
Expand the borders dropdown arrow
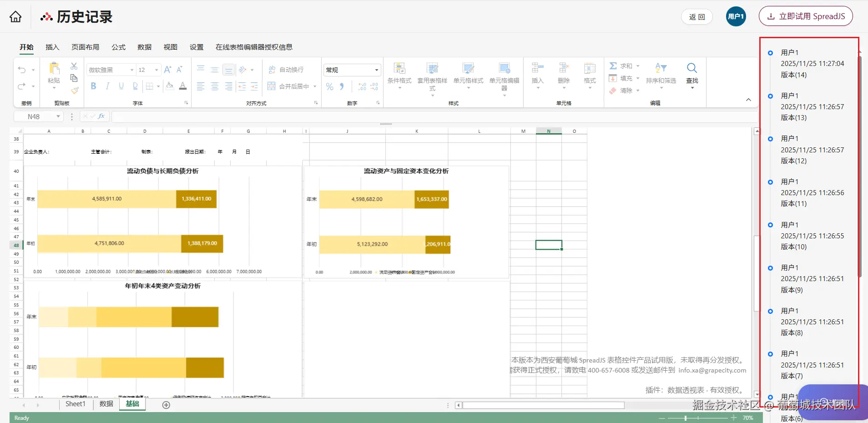coord(158,86)
